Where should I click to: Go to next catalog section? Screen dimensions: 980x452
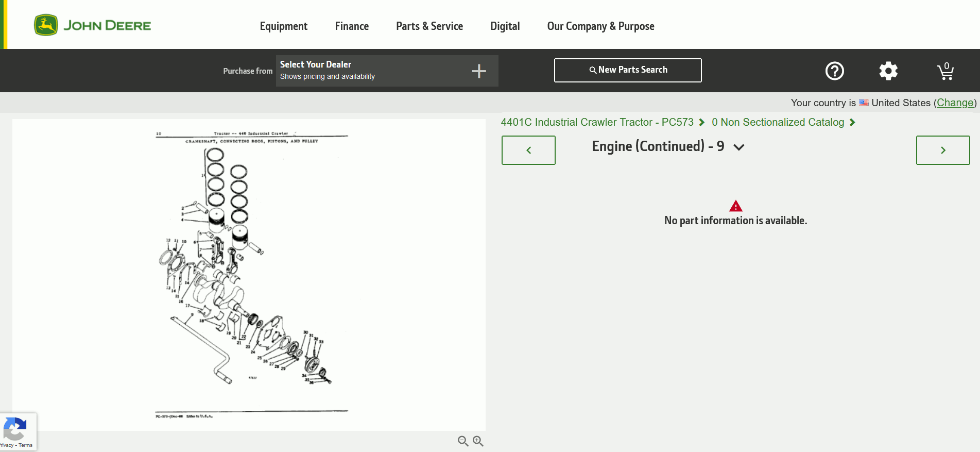942,150
